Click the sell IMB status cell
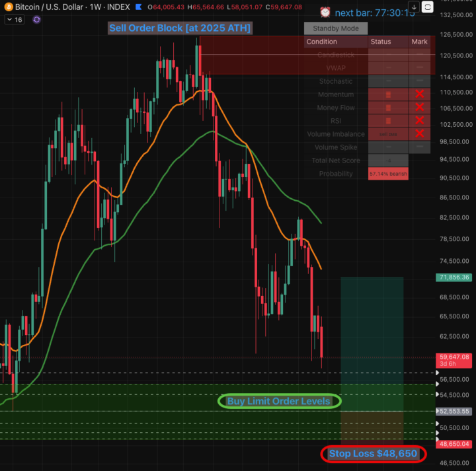This screenshot has width=476, height=471. click(388, 134)
